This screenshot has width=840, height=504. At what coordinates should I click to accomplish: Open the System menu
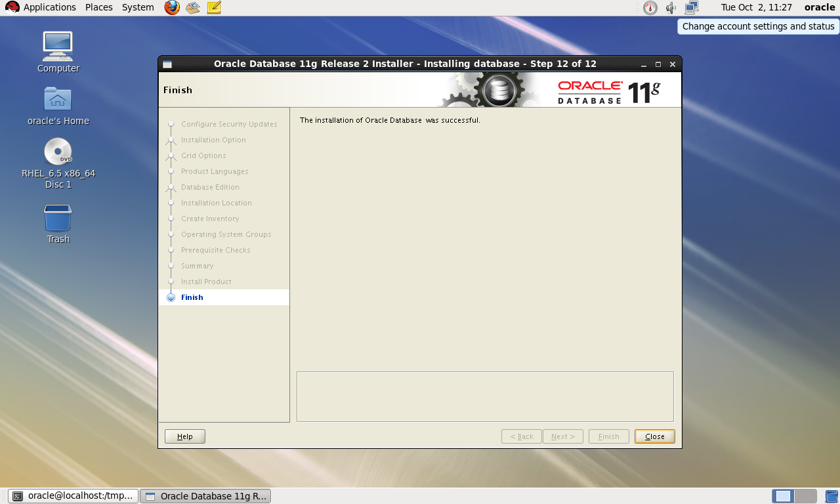[x=138, y=7]
